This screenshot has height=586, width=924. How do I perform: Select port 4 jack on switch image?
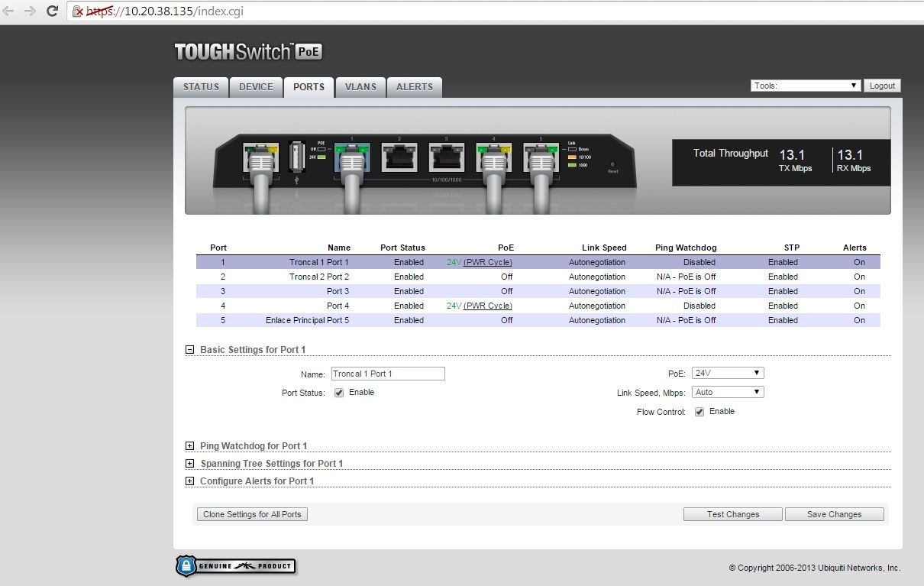pyautogui.click(x=493, y=157)
